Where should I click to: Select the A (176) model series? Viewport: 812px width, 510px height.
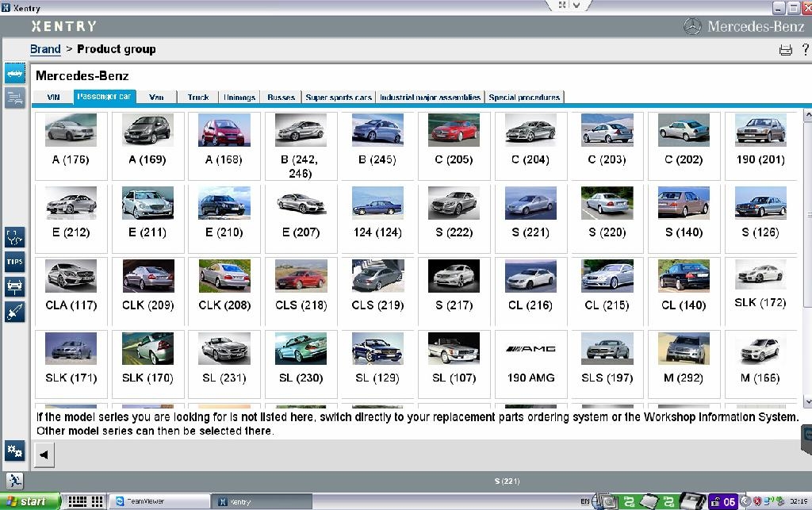pos(71,146)
